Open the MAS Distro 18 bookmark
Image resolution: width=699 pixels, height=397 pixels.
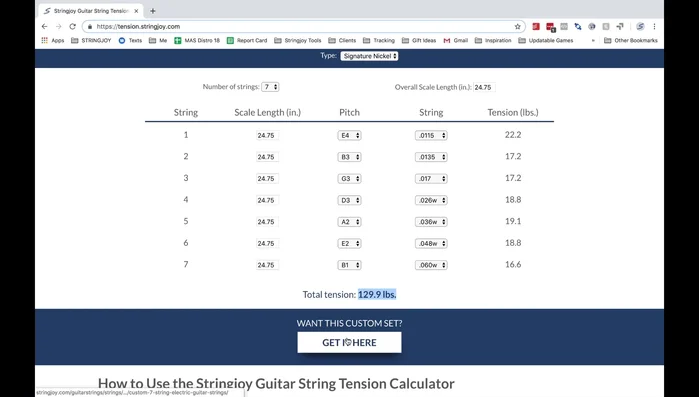pyautogui.click(x=197, y=40)
